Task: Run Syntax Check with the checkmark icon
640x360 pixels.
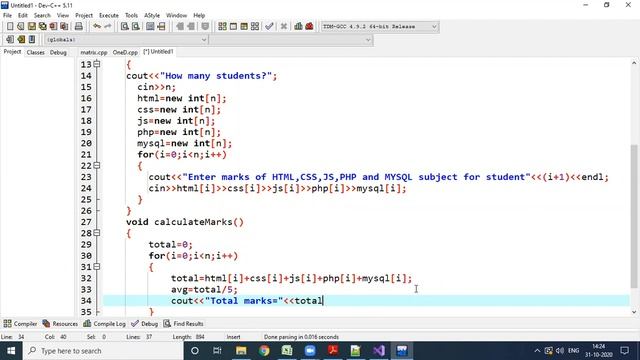Action: tap(269, 27)
